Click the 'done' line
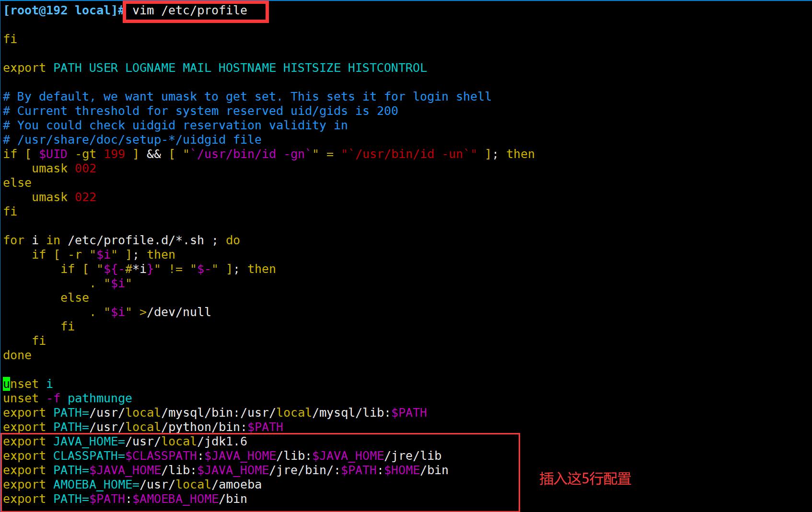812x512 pixels. [x=17, y=355]
